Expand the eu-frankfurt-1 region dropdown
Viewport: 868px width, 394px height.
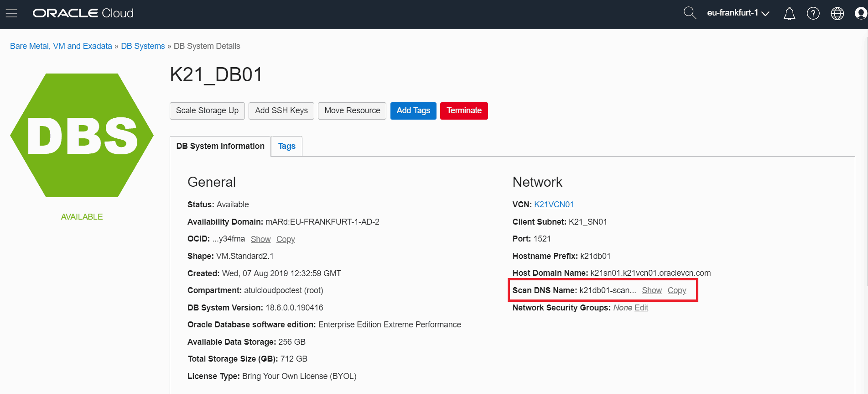point(738,13)
